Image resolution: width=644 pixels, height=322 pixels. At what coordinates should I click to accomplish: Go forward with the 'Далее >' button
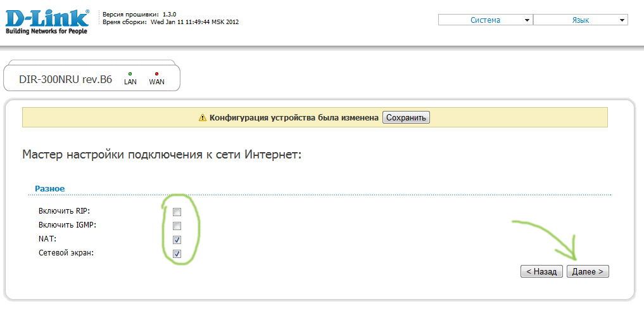(588, 271)
